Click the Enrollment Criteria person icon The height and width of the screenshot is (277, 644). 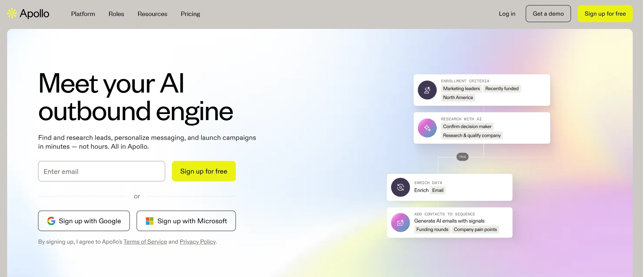tap(427, 90)
